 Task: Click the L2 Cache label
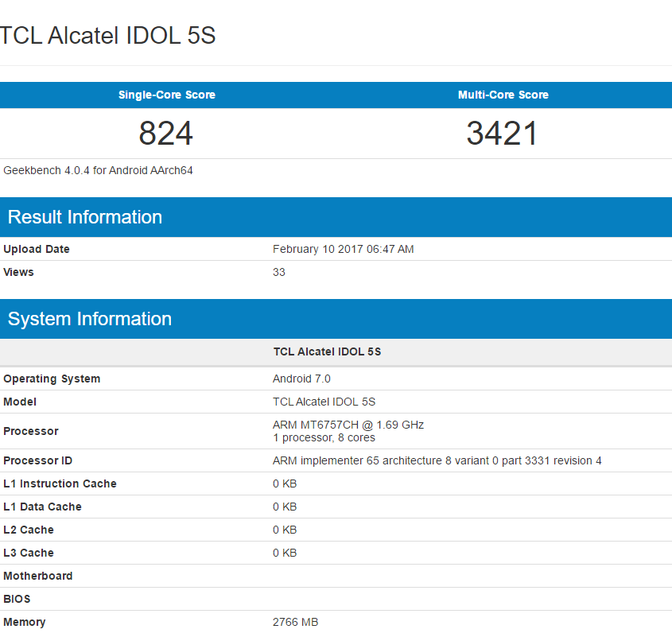click(29, 530)
